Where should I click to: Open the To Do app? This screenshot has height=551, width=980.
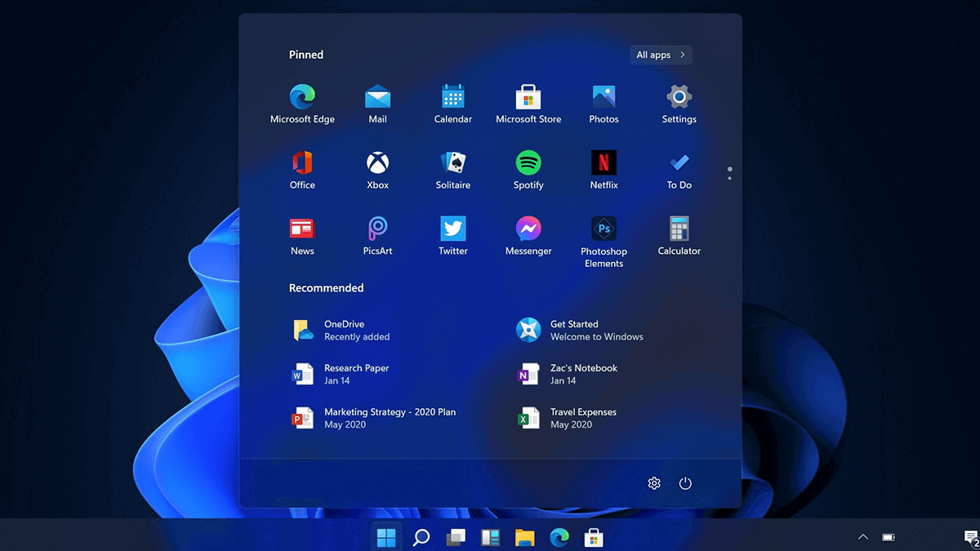coord(679,164)
